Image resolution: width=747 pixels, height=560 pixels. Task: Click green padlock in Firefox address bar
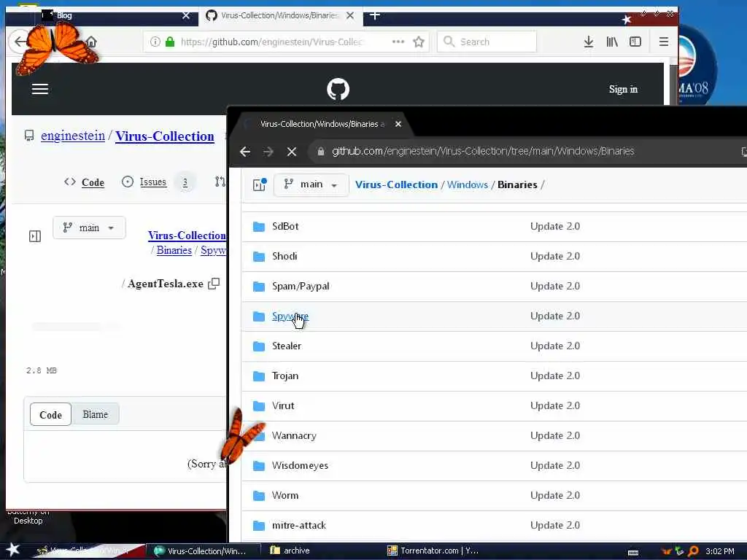click(x=169, y=42)
